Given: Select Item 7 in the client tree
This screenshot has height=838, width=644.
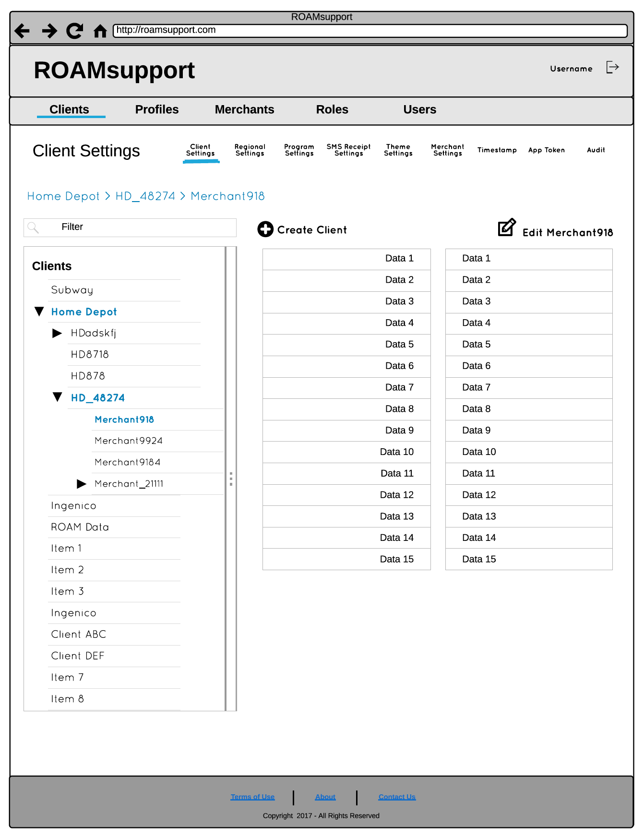Looking at the screenshot, I should pyautogui.click(x=67, y=677).
